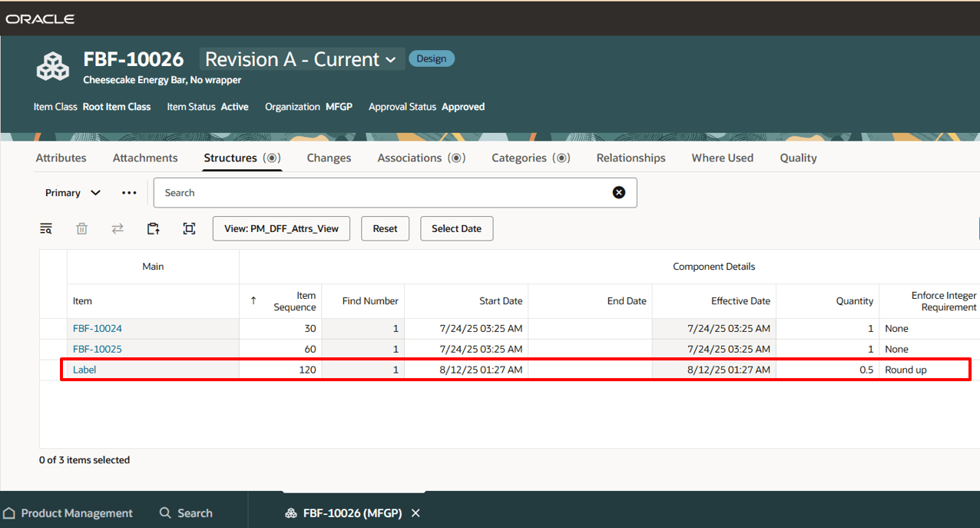Viewport: 980px width, 528px height.
Task: Click the Item Sequence sort arrow
Action: (253, 301)
